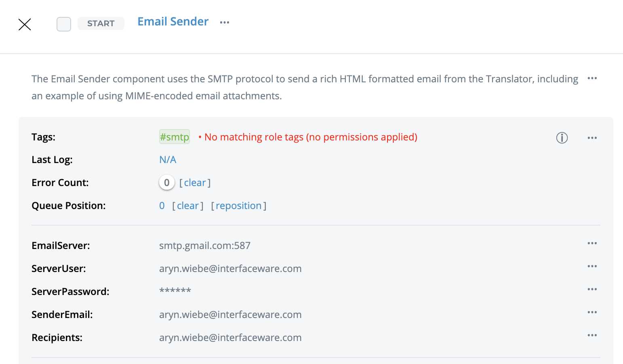623x364 pixels.
Task: Open ellipsis menu in the Tags row
Action: click(592, 138)
